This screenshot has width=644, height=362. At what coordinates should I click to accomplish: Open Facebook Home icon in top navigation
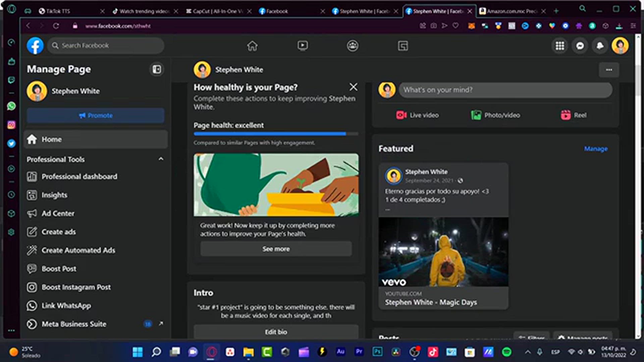tap(252, 46)
